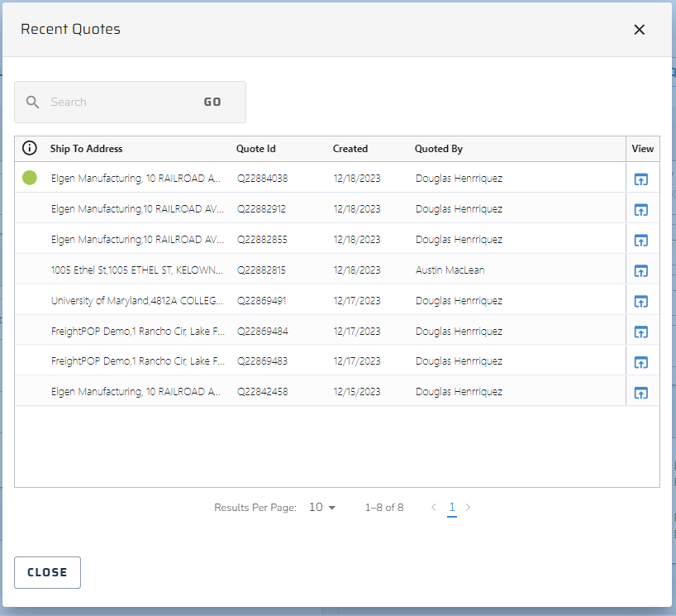Click the CLOSE button
This screenshot has width=676, height=616.
coord(47,572)
